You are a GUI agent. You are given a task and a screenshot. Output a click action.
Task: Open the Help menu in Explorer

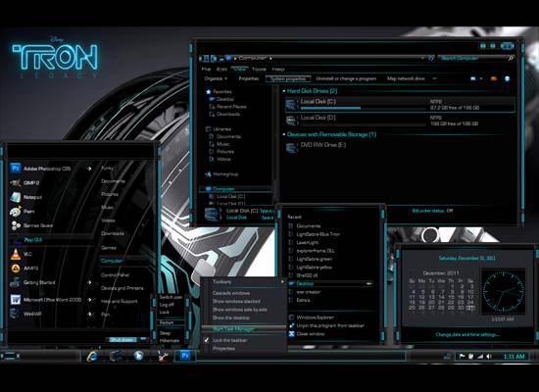tap(278, 70)
